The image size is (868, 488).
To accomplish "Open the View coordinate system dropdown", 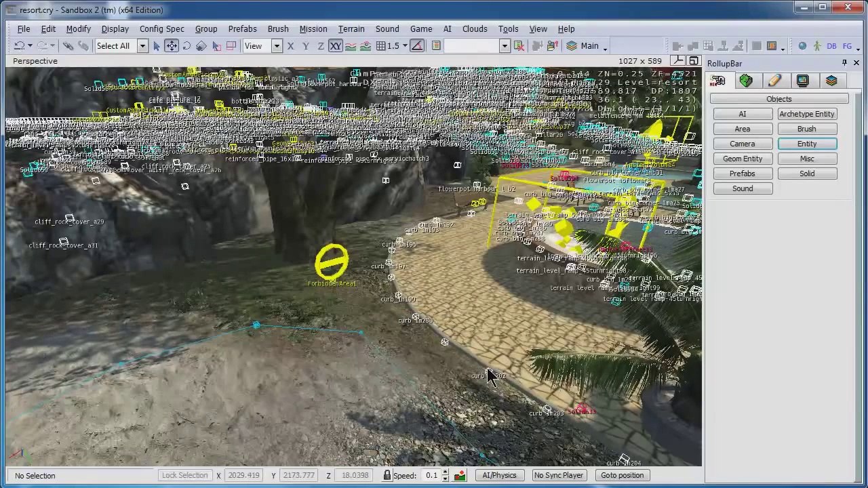I will pyautogui.click(x=277, y=46).
